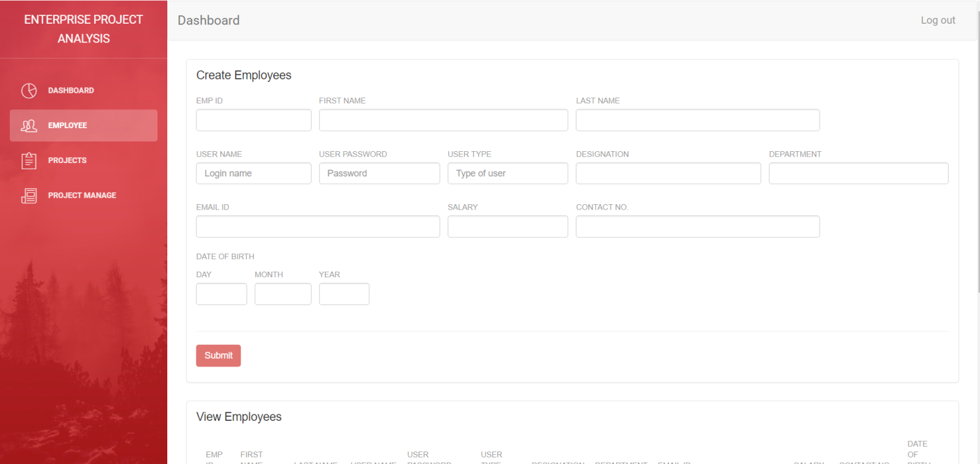This screenshot has height=464, width=980.
Task: Click the FIRST NAME label
Action: coord(342,101)
